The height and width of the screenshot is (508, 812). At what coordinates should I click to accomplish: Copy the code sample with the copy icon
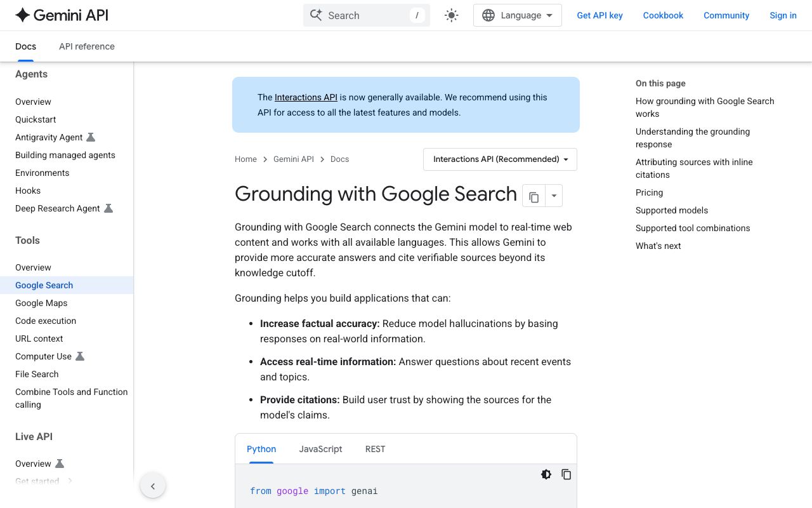566,474
